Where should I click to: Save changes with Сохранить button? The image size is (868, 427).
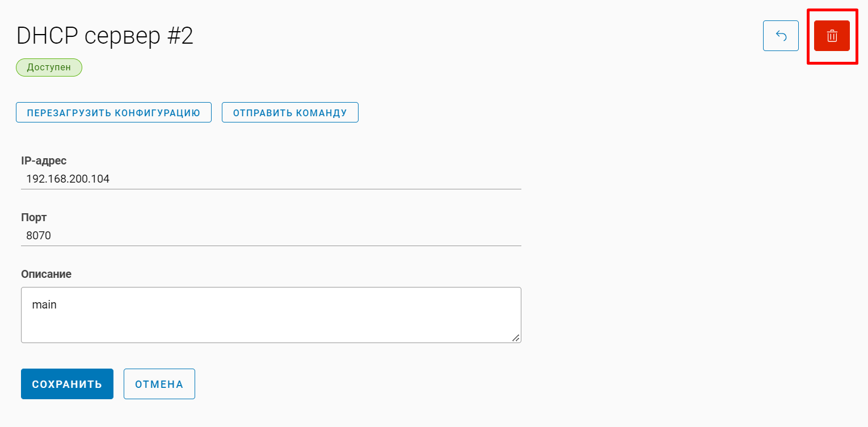67,384
